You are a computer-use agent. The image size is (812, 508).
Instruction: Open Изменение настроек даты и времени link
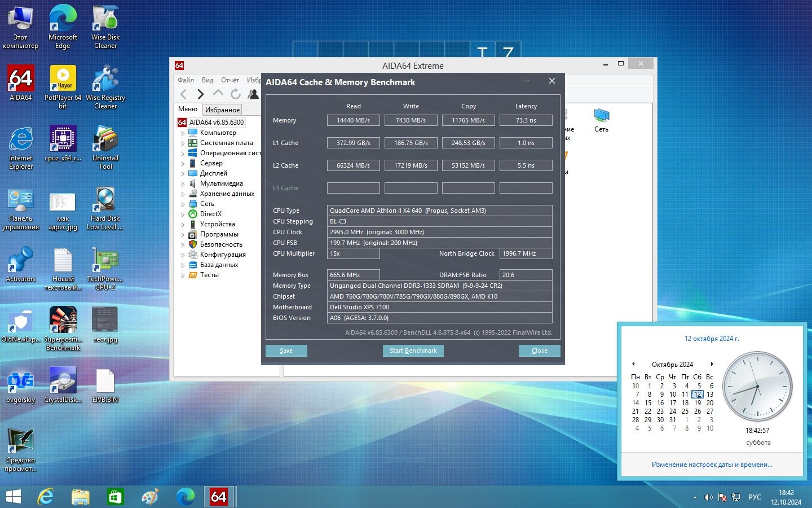coord(712,465)
